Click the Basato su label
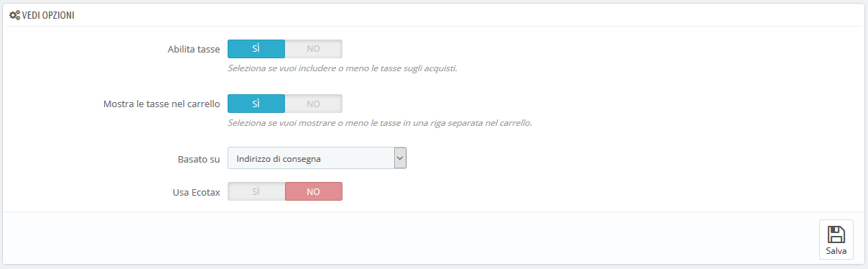868x269 pixels. tap(199, 159)
